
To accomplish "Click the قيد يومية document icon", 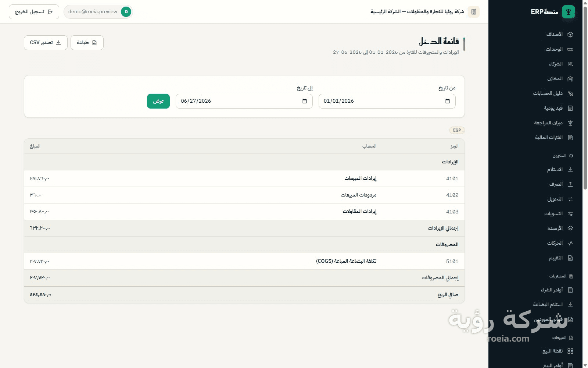I will tap(570, 108).
